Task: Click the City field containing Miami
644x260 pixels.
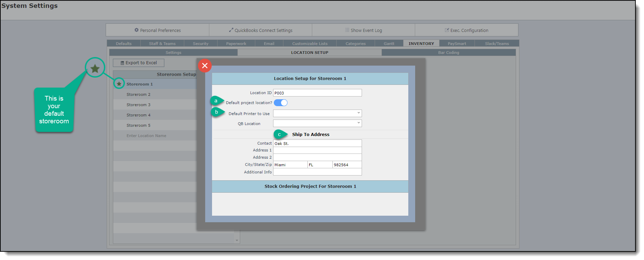Action: click(290, 165)
